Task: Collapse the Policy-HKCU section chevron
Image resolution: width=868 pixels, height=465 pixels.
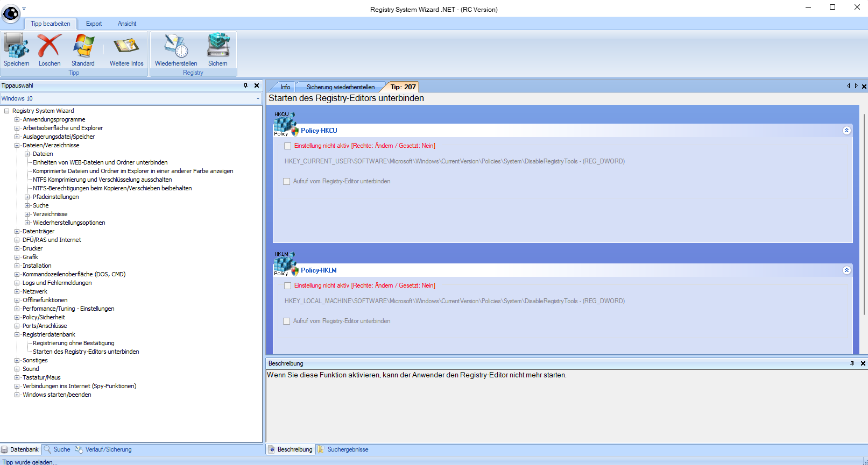Action: (846, 130)
